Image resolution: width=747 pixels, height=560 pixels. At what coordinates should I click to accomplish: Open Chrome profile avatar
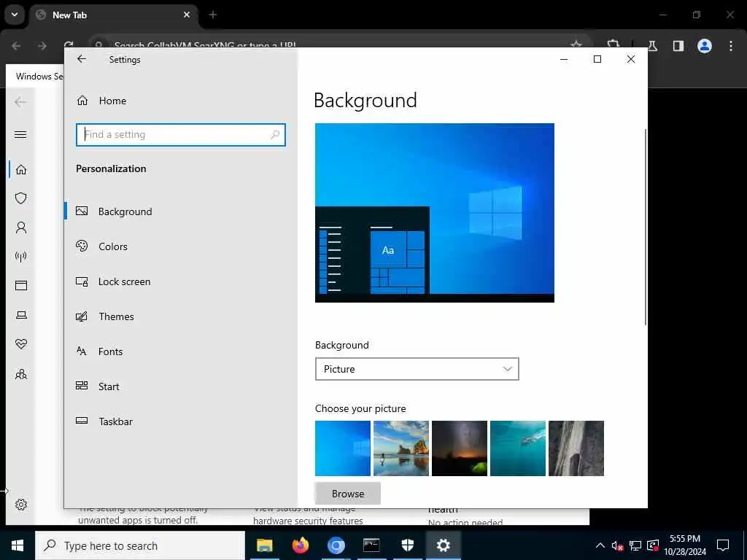click(705, 46)
